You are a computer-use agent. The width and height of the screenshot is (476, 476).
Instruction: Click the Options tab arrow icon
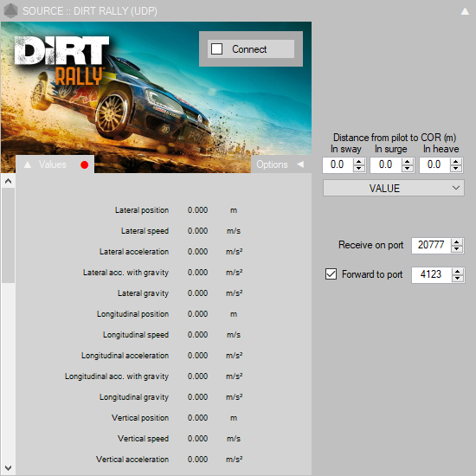coord(300,164)
